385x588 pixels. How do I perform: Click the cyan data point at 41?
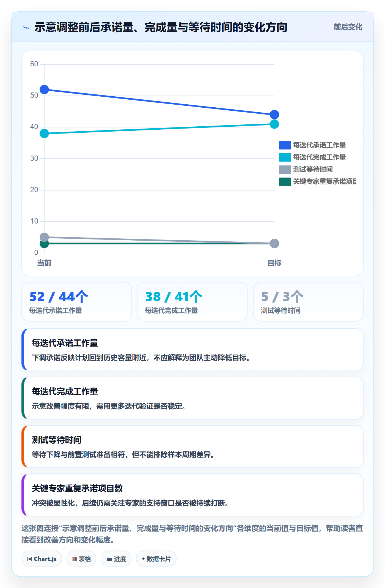274,124
